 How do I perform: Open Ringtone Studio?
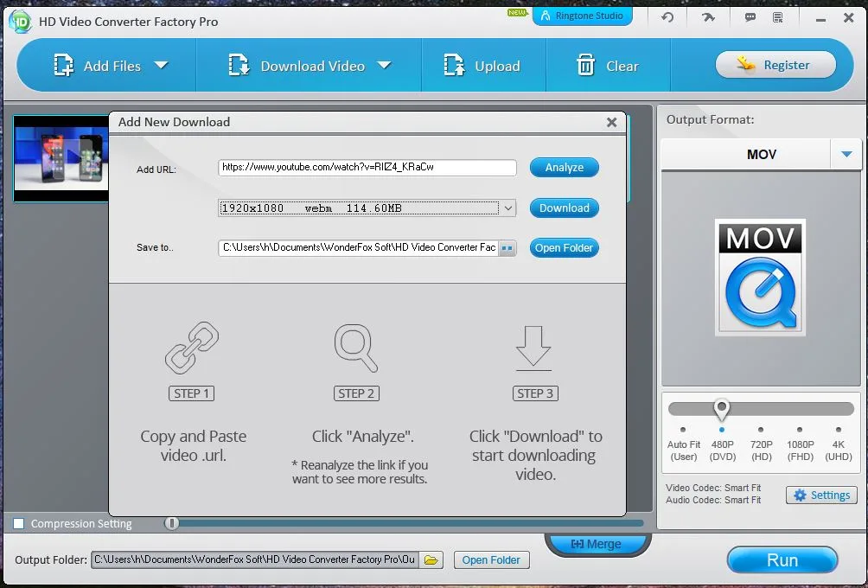click(x=583, y=16)
